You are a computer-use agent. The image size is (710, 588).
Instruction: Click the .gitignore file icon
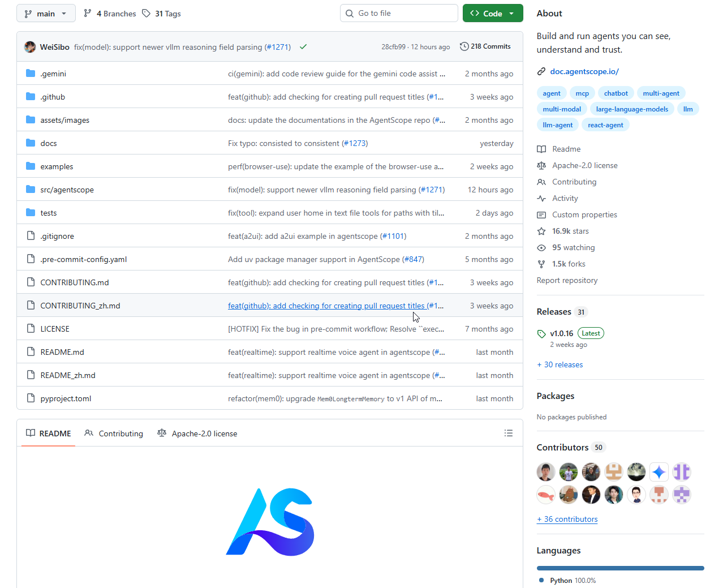31,236
